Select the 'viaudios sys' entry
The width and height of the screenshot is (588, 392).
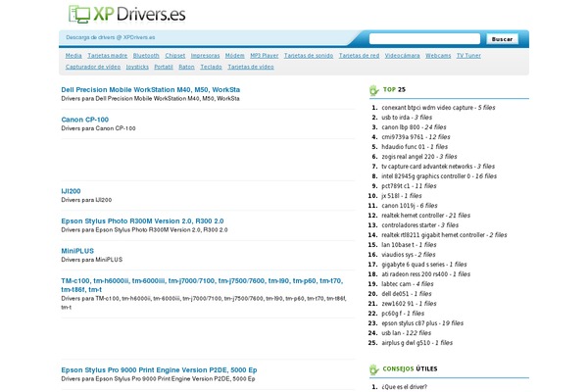coord(409,255)
